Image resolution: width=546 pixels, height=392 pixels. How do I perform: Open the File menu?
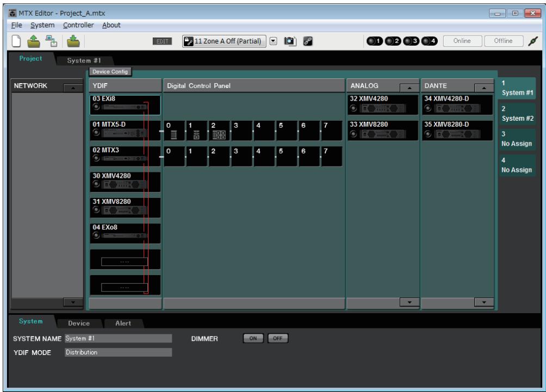click(16, 25)
